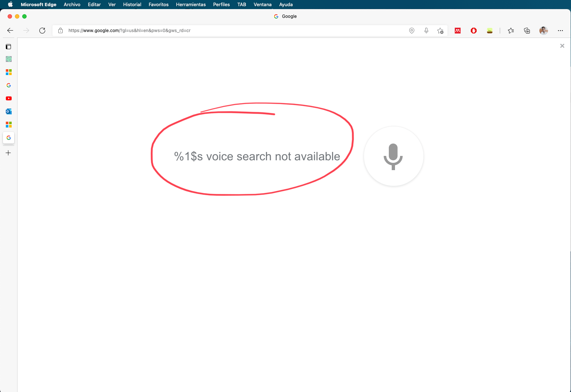This screenshot has width=571, height=392.
Task: Toggle the vertical tabs pane icon
Action: [x=8, y=47]
